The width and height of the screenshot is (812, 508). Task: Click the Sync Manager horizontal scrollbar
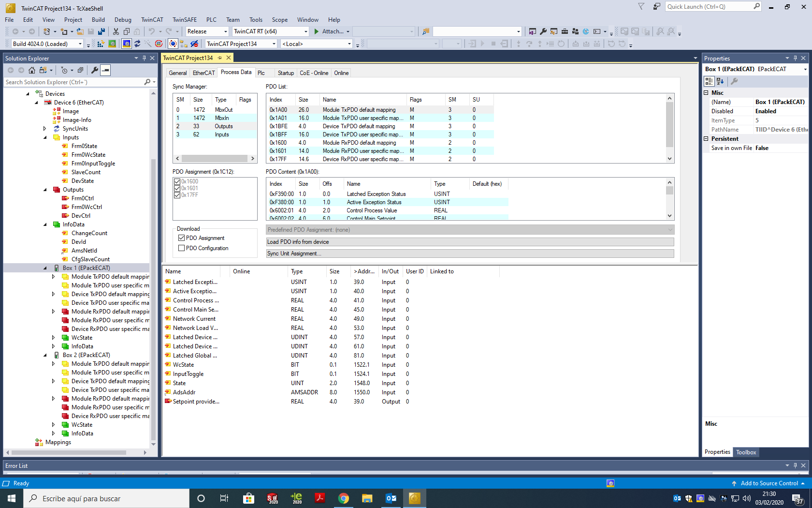215,159
